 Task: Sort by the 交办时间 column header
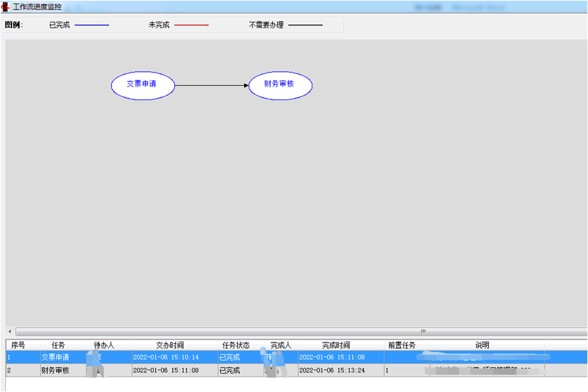[170, 345]
